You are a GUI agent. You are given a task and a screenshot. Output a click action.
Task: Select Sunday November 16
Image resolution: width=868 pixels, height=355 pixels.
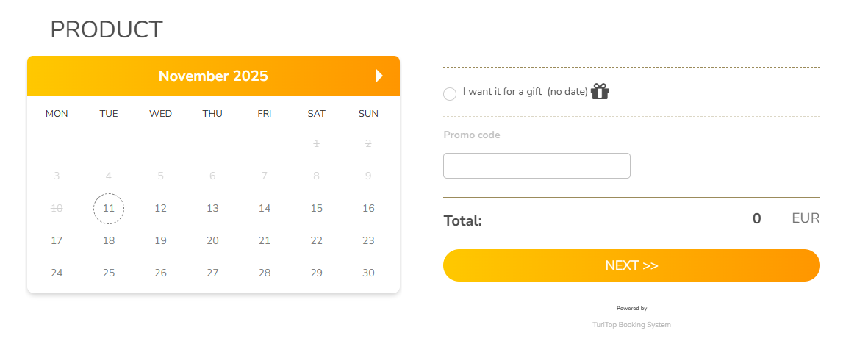coord(368,208)
